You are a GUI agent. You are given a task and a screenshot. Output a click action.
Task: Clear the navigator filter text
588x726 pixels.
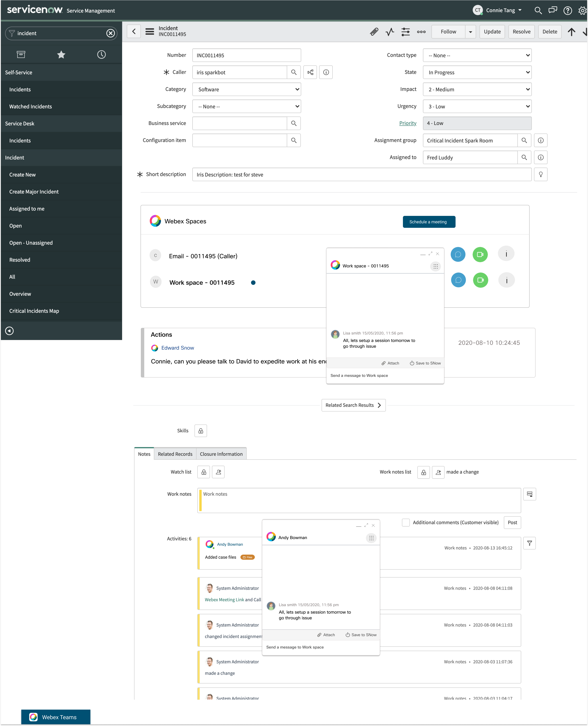(110, 33)
